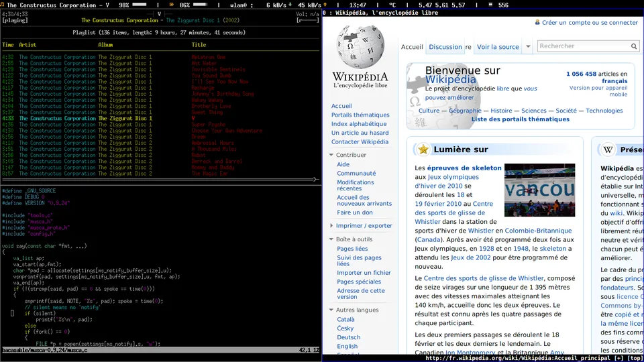Open the Vancouver skeleton photo thumbnail
The height and width of the screenshot is (362, 644).
(x=539, y=190)
